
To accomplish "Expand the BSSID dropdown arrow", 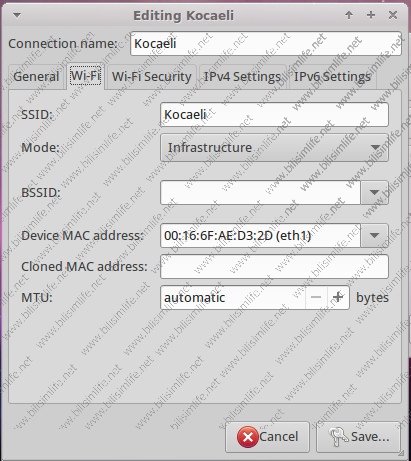I will pyautogui.click(x=374, y=192).
